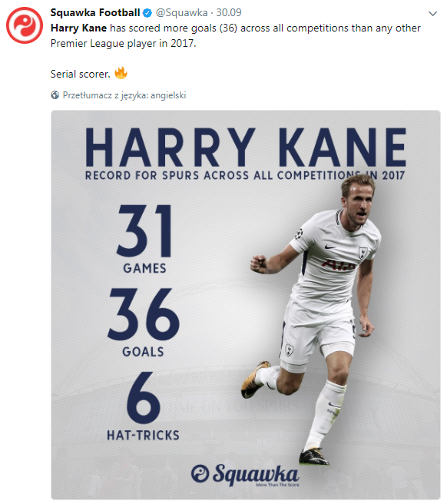Open the Harry Kane infographic image
The height and width of the screenshot is (504, 447).
click(246, 305)
